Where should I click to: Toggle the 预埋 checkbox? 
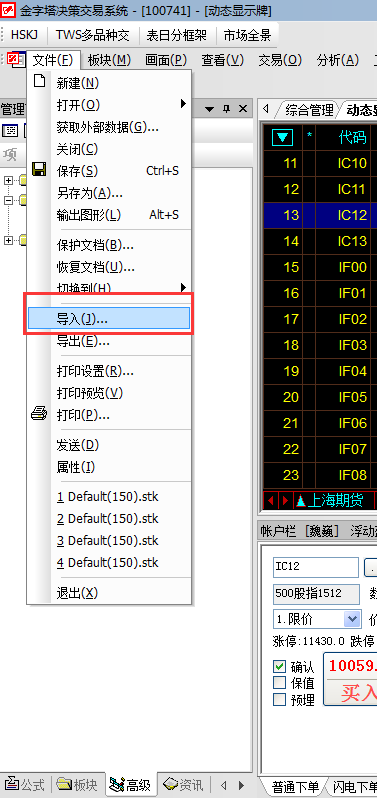(279, 699)
